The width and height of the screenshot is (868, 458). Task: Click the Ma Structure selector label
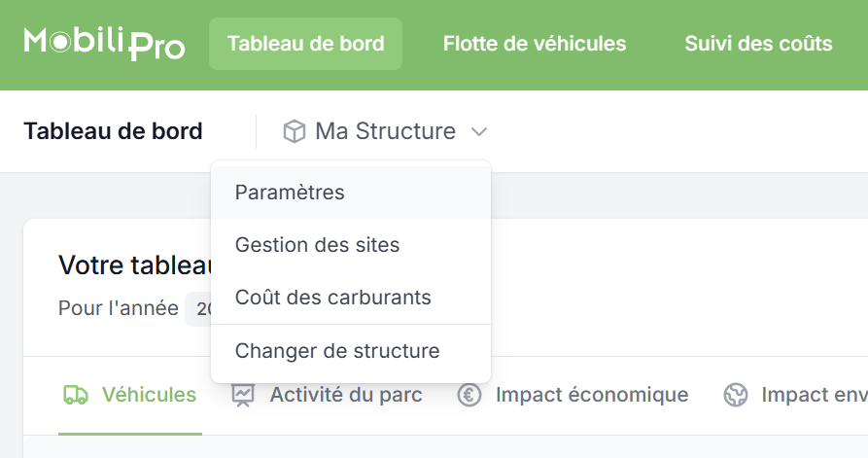pos(385,131)
